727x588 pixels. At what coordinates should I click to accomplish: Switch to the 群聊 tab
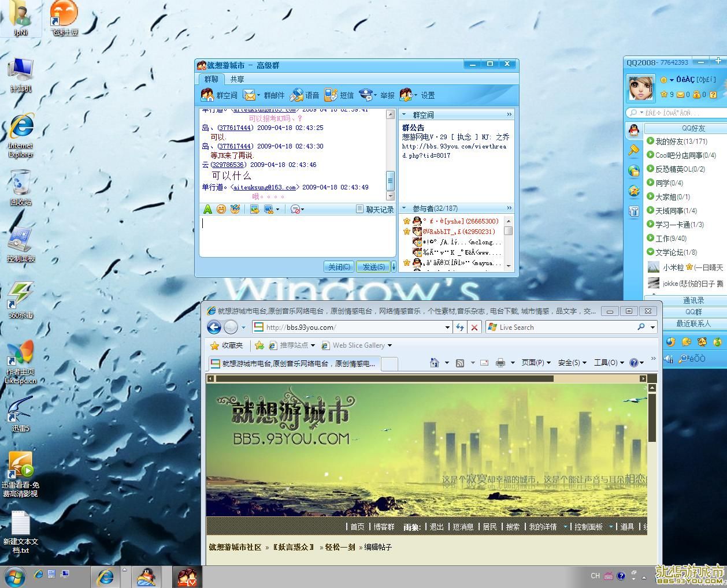pyautogui.click(x=211, y=79)
